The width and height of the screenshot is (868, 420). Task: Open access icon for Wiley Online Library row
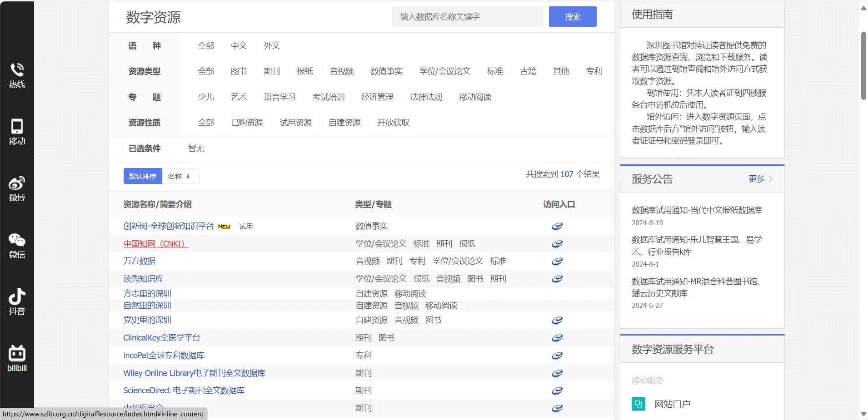(557, 373)
